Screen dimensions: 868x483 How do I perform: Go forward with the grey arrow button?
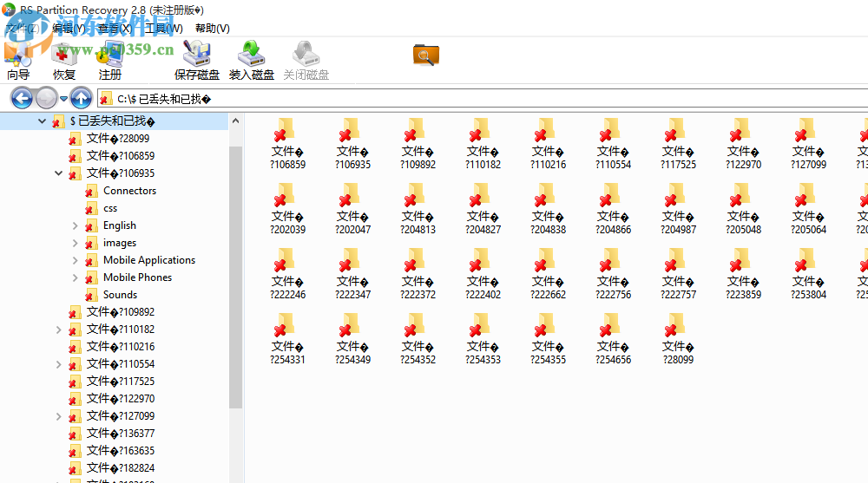point(47,99)
